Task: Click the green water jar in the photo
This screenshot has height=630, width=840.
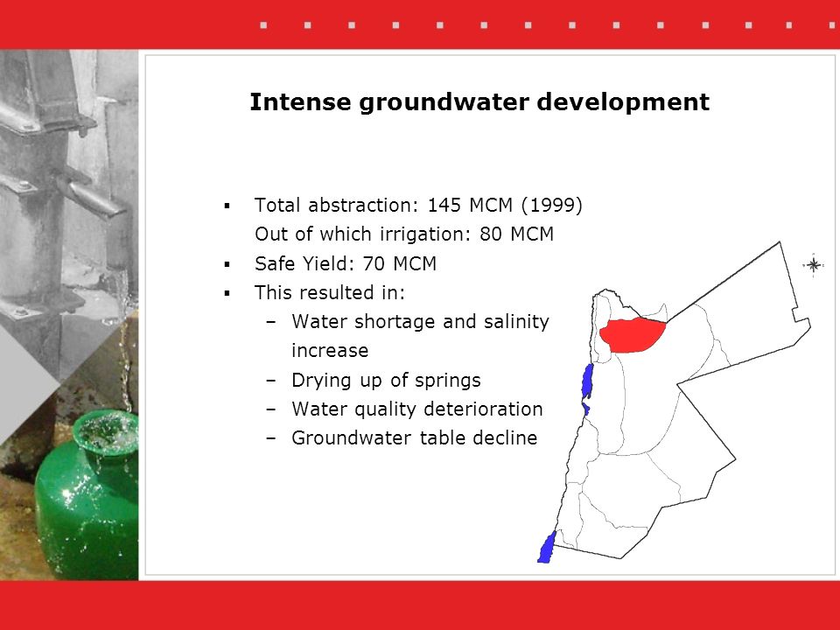Action: 87,495
